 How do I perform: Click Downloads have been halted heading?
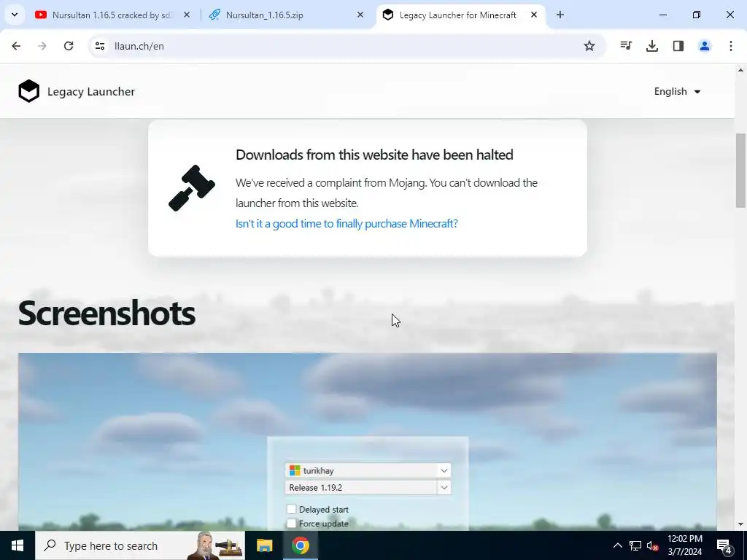tap(374, 155)
